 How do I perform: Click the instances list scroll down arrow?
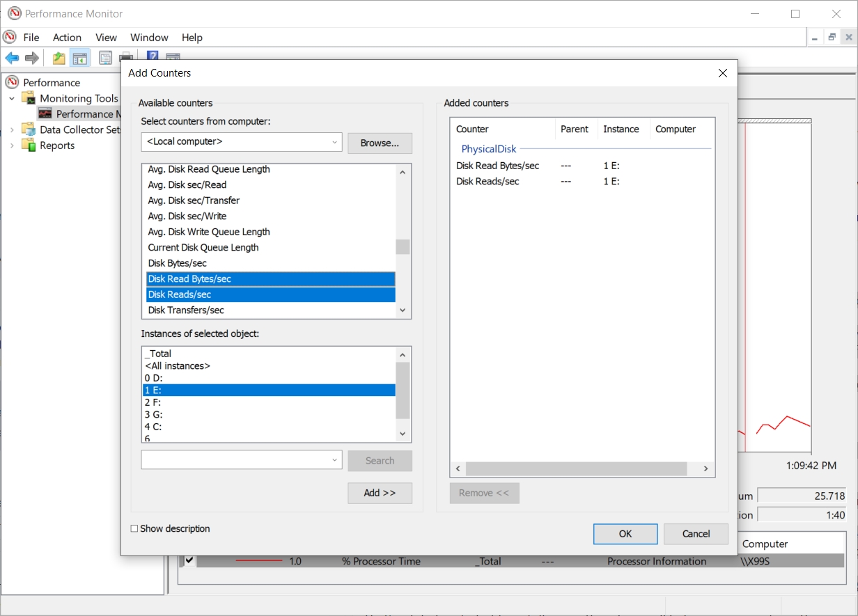[403, 434]
